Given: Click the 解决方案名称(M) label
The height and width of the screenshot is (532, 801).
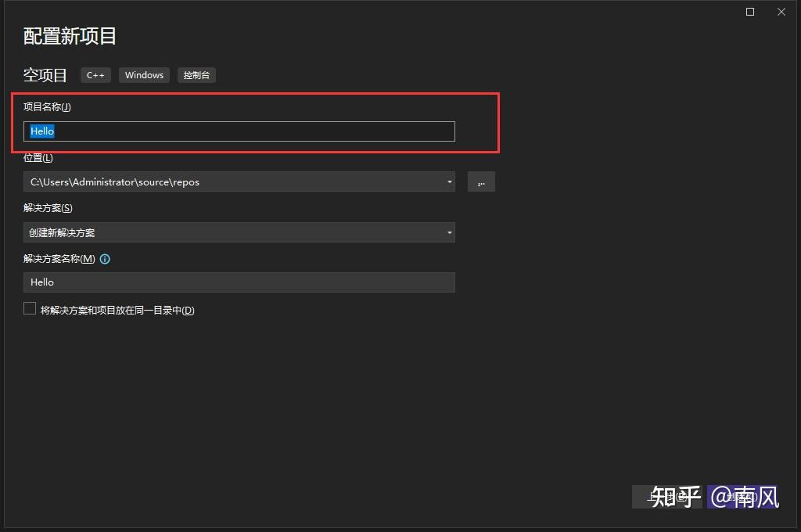Looking at the screenshot, I should 59,259.
